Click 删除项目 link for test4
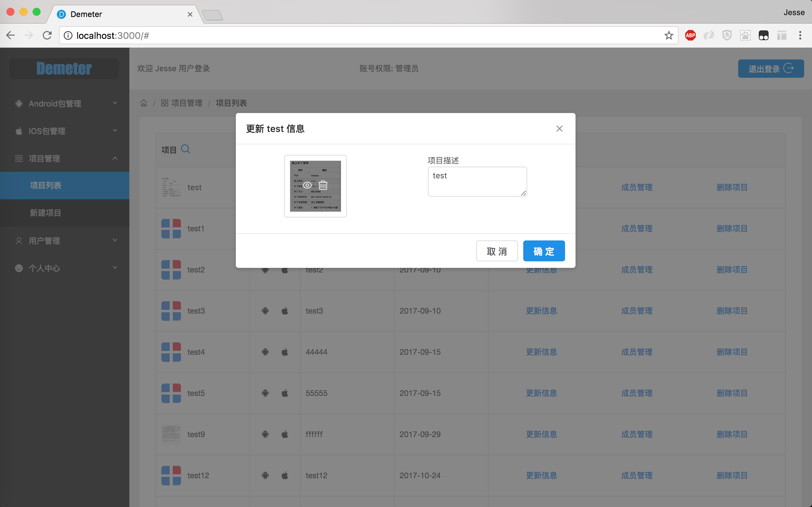The height and width of the screenshot is (507, 812). (732, 352)
